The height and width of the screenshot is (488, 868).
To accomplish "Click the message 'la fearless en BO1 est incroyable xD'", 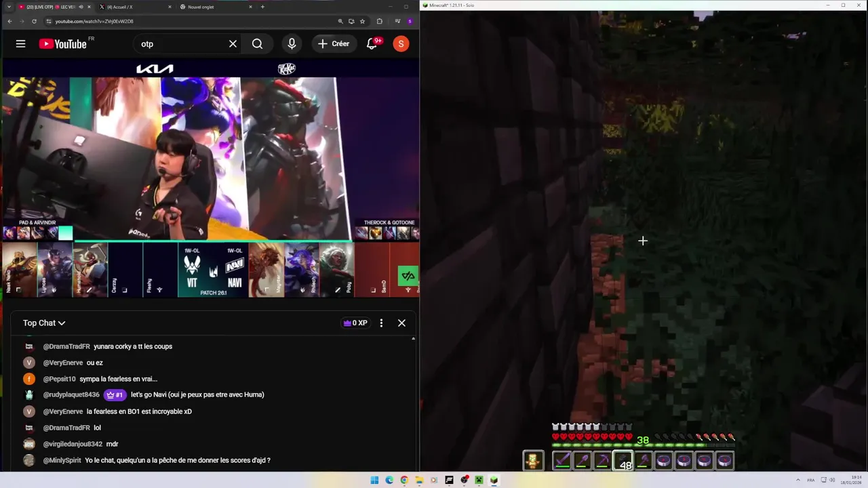I will tap(139, 411).
